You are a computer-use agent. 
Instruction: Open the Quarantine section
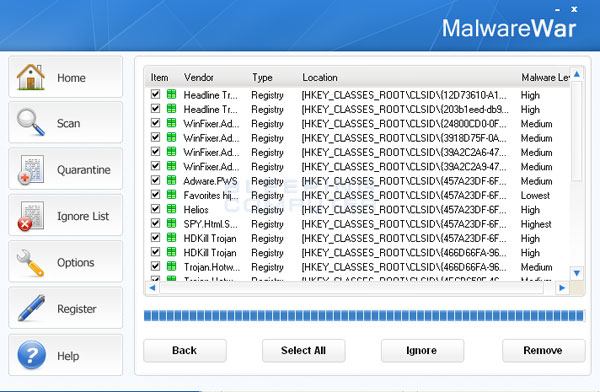pyautogui.click(x=65, y=169)
